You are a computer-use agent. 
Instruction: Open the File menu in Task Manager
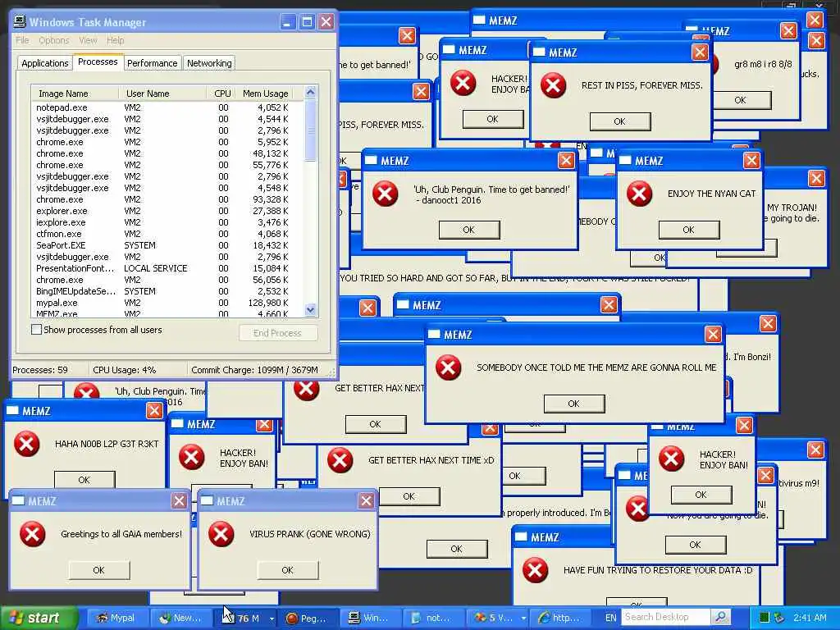tap(22, 40)
